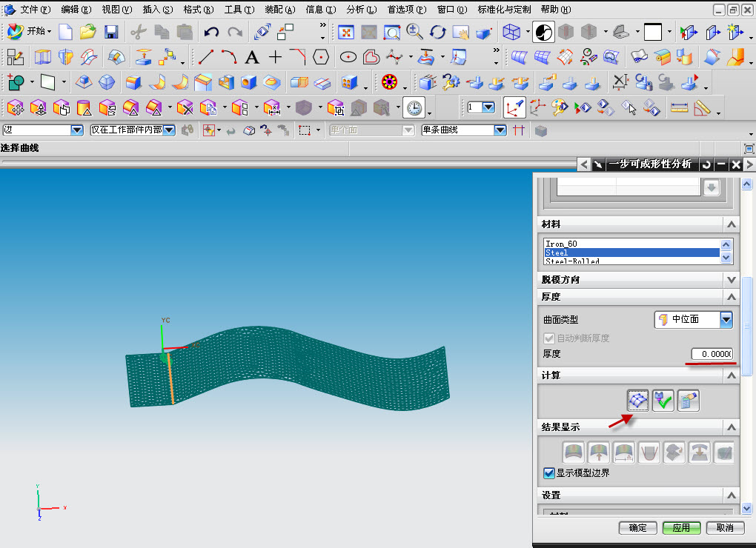Select the Text A tool
Viewport: 756px width, 548px height.
tap(252, 57)
